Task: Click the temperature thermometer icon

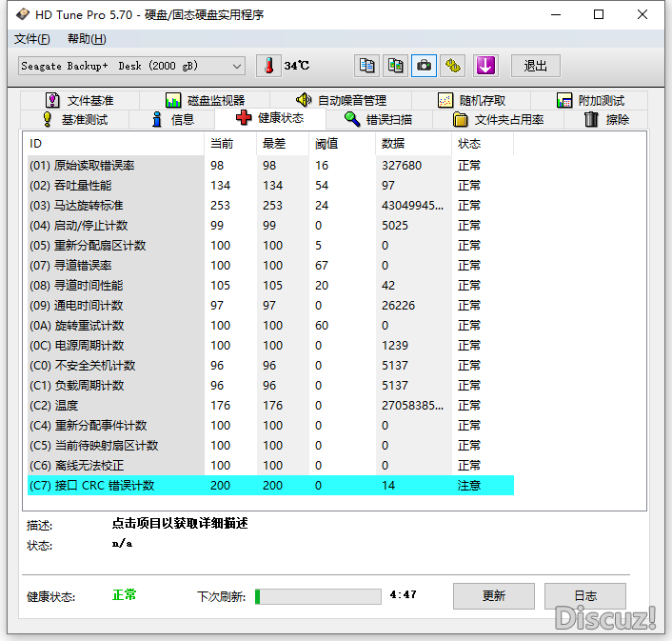Action: (269, 66)
